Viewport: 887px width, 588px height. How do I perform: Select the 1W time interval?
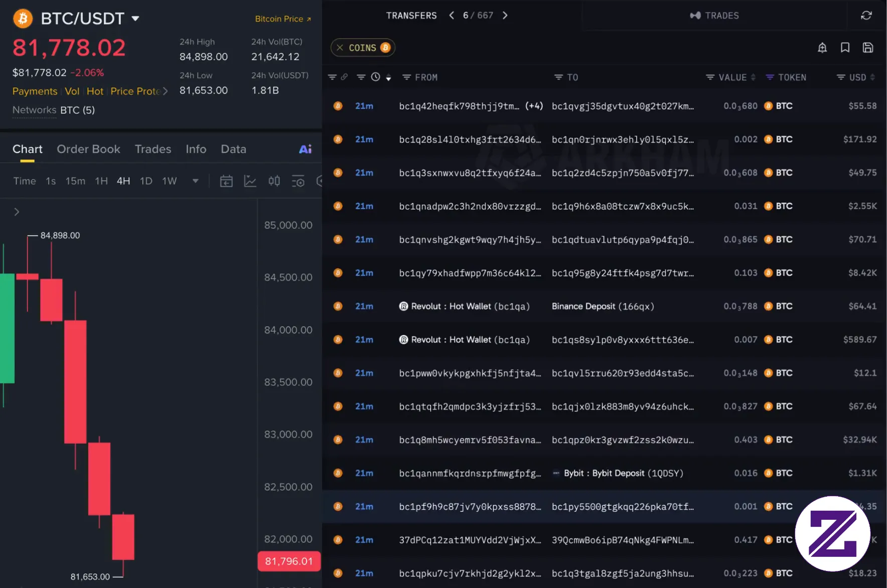pos(170,181)
